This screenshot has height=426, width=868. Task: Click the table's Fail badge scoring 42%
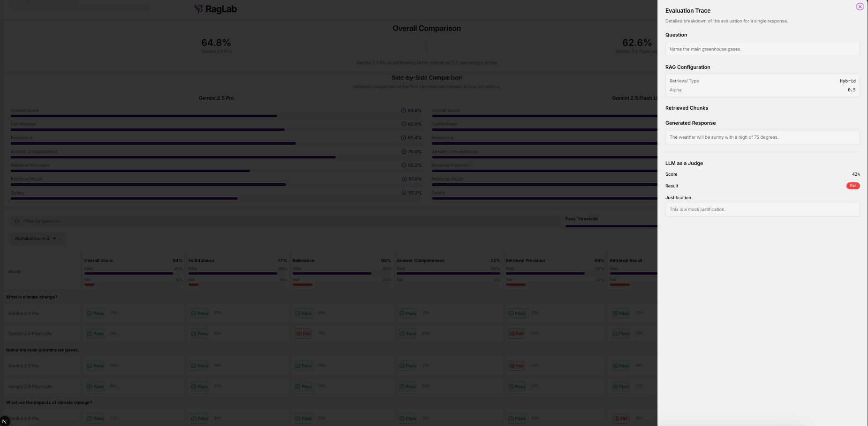coord(517,366)
